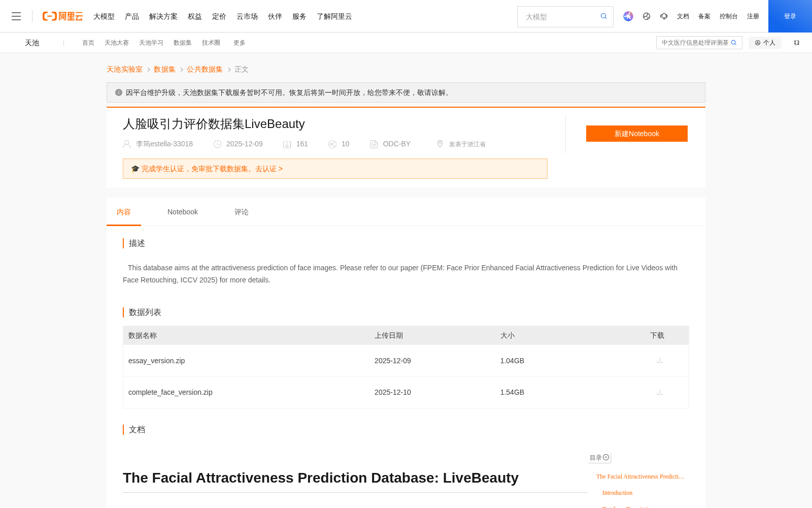Click the 去认证 student certification link
Screen dimensions: 812x508
tap(269, 169)
